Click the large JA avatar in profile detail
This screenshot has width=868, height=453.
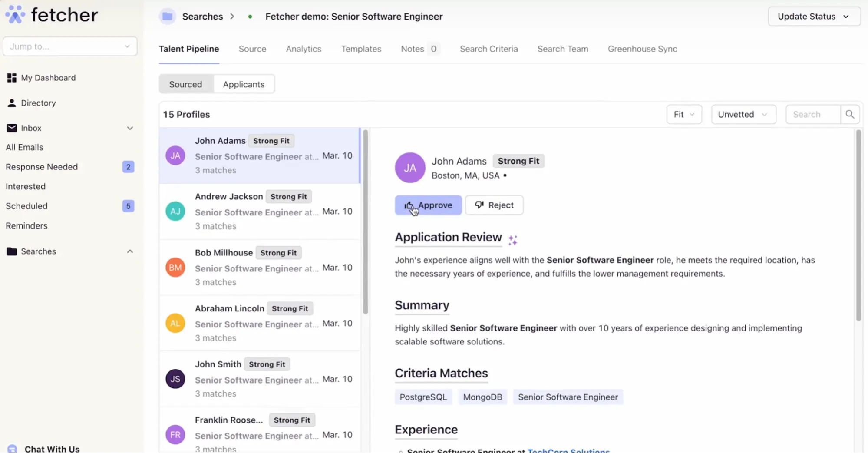click(410, 168)
